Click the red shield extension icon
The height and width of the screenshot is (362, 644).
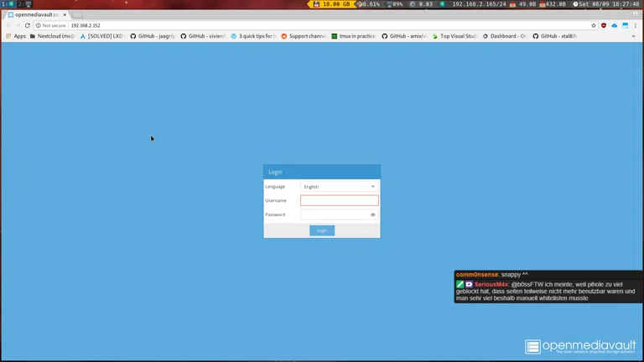click(x=604, y=26)
